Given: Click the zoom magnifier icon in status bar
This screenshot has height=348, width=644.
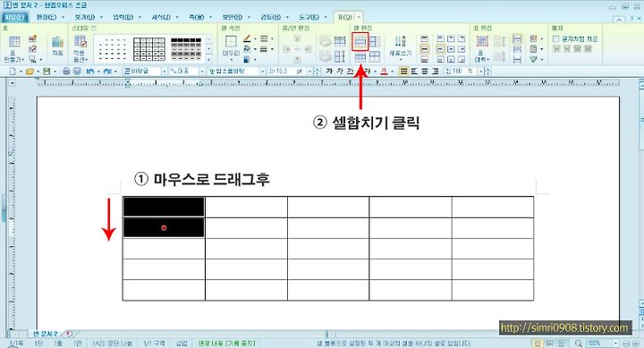Looking at the screenshot, I should click(x=579, y=343).
